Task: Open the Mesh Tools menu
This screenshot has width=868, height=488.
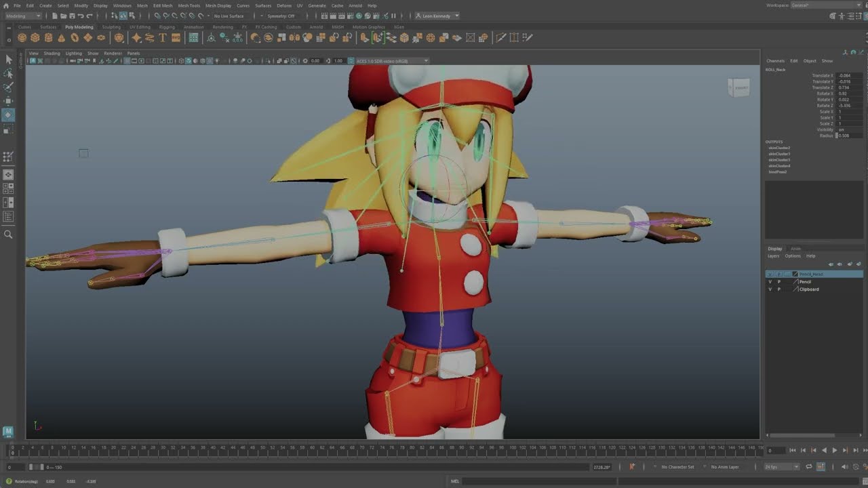Action: (189, 5)
